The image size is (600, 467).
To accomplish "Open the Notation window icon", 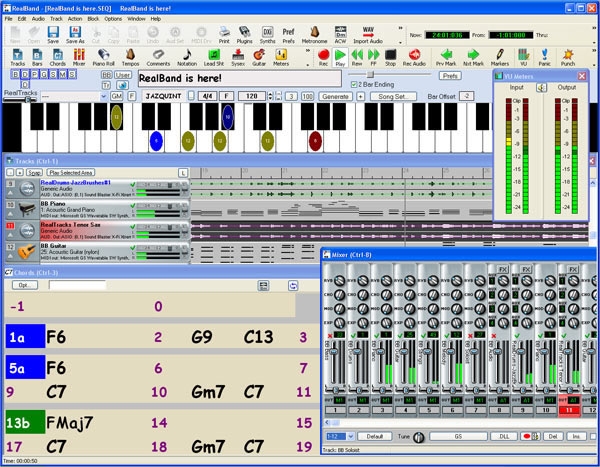I will pos(187,57).
